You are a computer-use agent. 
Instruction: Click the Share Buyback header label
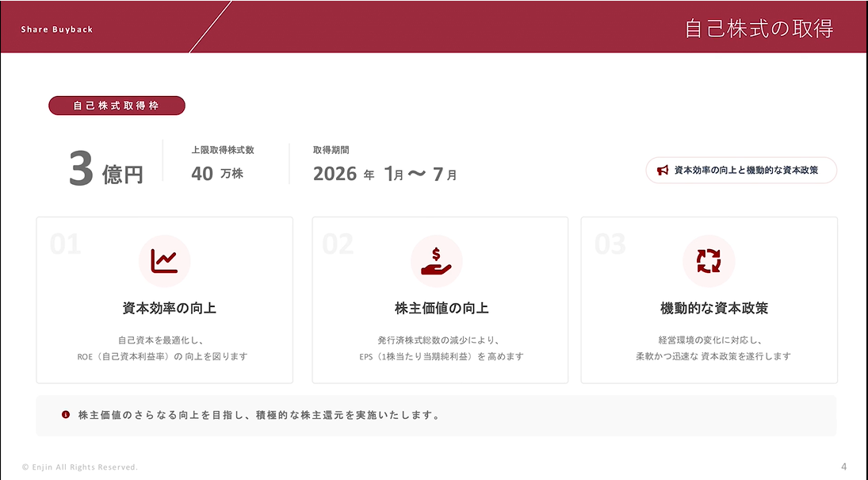[57, 29]
